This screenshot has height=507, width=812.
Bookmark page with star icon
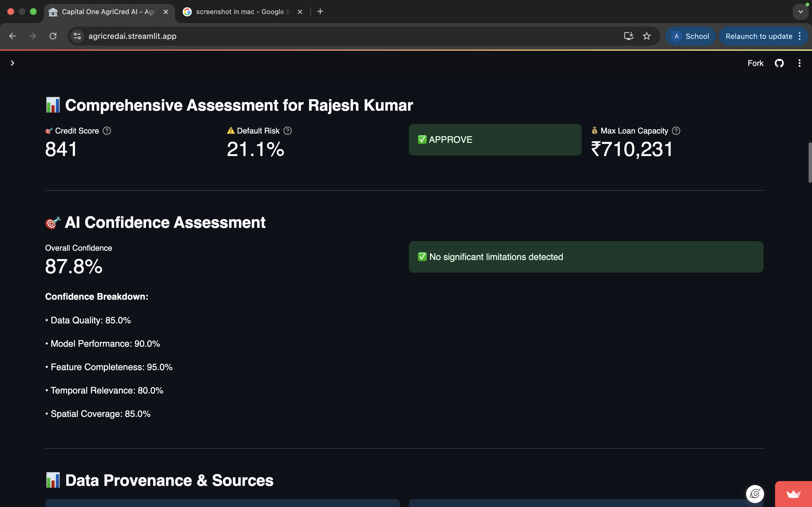coord(646,36)
